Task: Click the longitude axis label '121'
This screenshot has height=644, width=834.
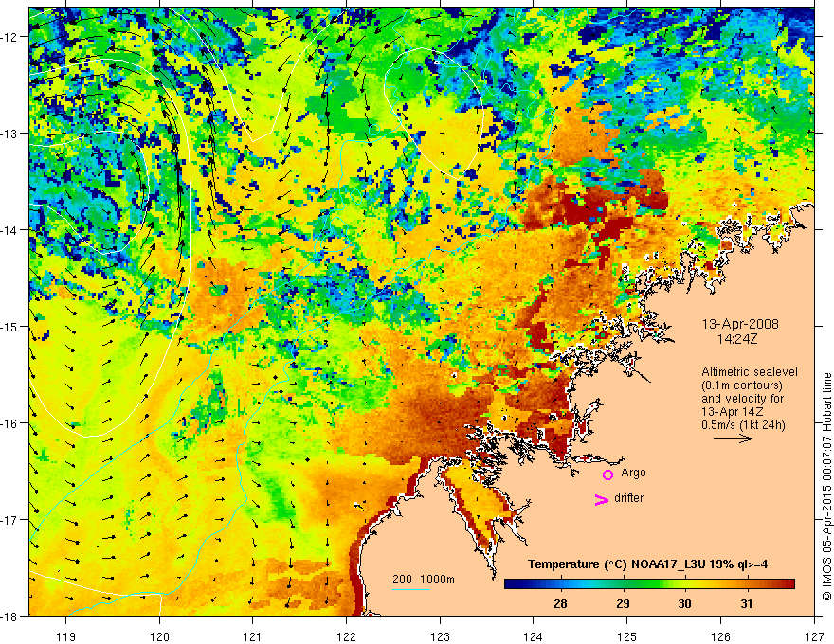Action: click(x=253, y=637)
